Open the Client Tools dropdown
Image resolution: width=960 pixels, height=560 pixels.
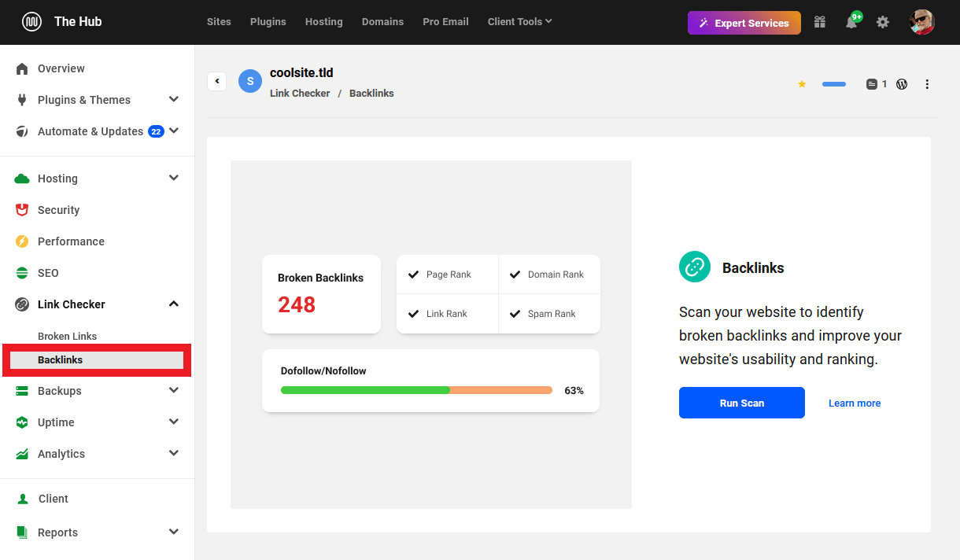pos(519,21)
